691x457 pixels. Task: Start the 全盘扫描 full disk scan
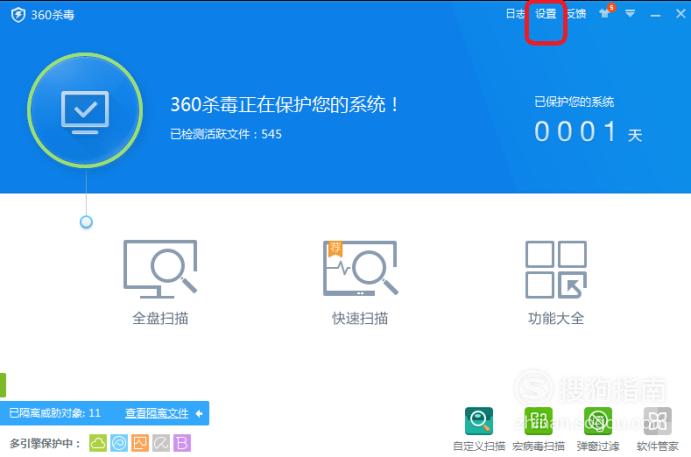[x=160, y=282]
